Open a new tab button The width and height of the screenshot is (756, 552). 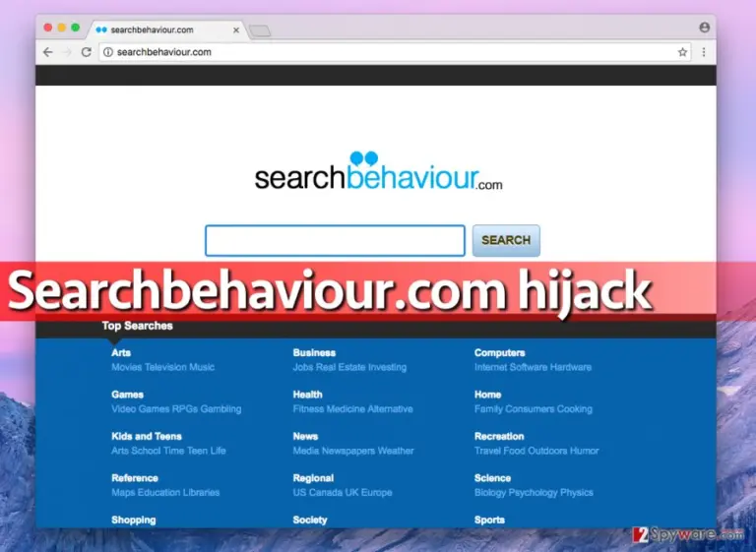point(260,31)
